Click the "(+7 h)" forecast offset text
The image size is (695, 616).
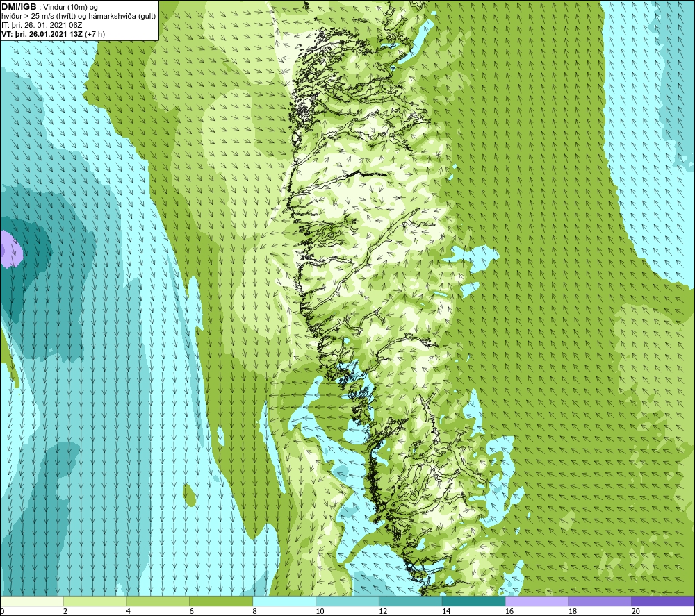coord(95,34)
